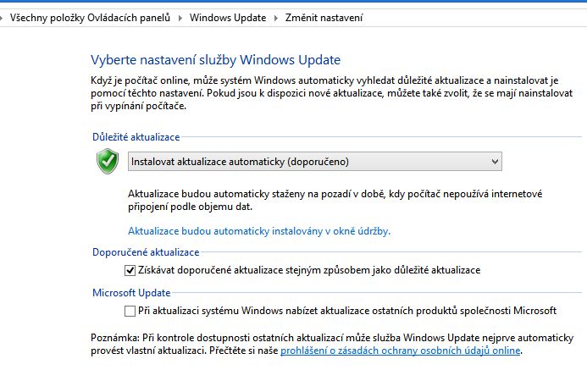The width and height of the screenshot is (587, 392).
Task: Uncheck Získávat doporučené aktualizace checkbox
Action: click(130, 270)
